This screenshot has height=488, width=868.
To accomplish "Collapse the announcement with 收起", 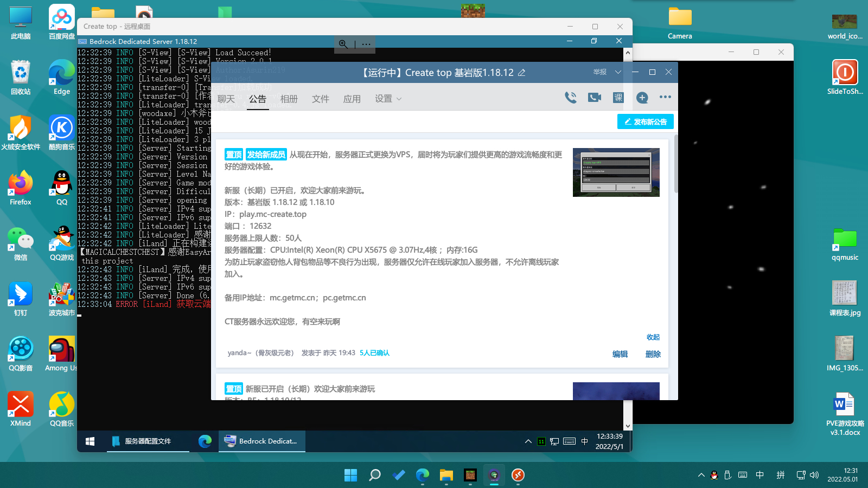I will coord(653,337).
